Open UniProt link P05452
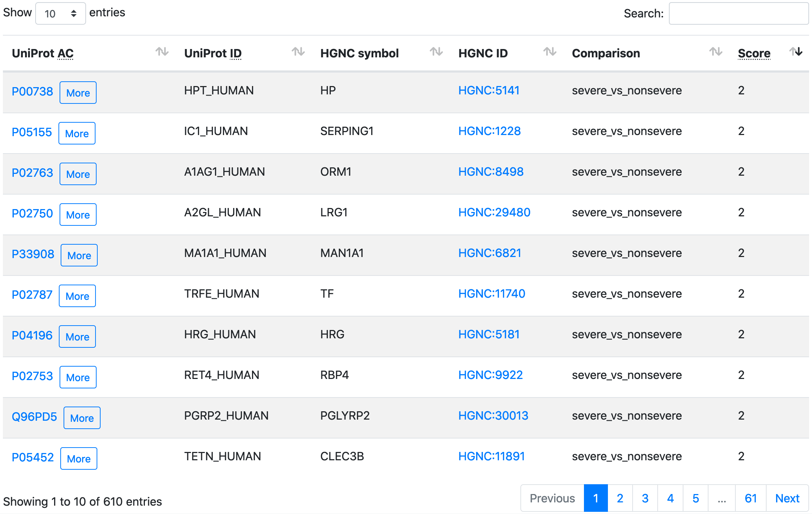 click(33, 457)
